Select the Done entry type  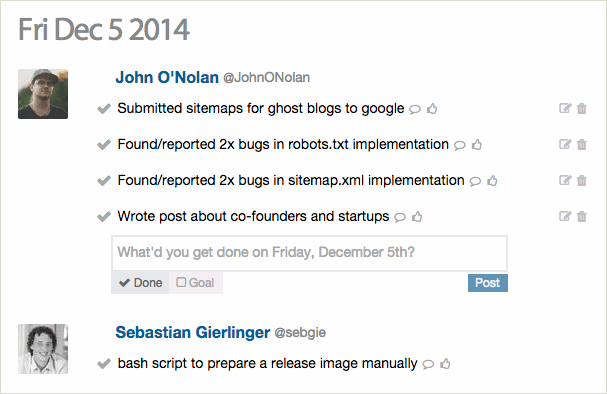[x=140, y=283]
